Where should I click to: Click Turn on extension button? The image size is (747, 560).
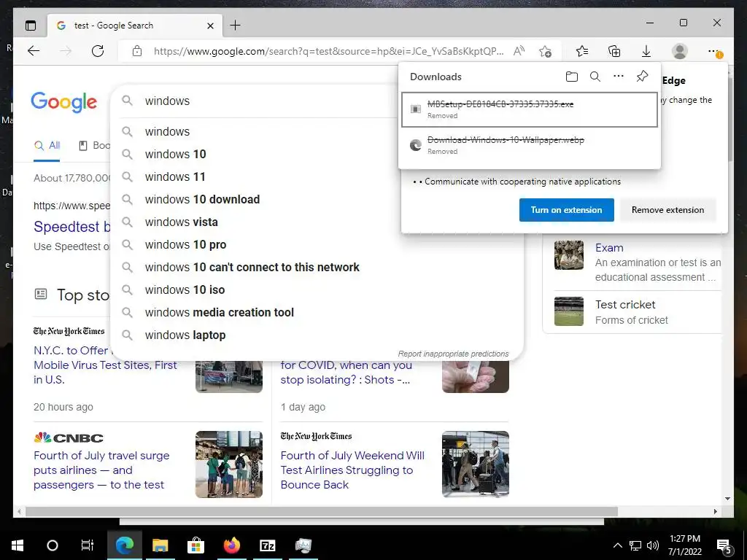[566, 210]
